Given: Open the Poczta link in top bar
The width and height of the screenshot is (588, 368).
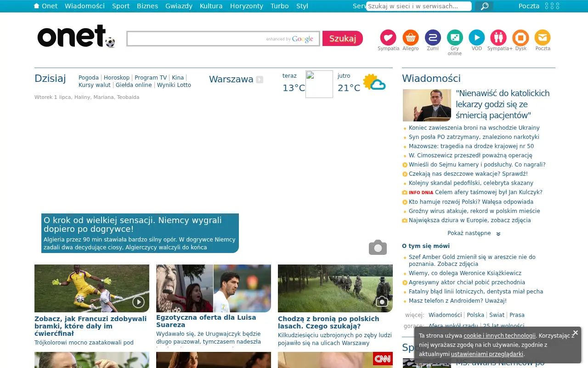Looking at the screenshot, I should point(529,6).
